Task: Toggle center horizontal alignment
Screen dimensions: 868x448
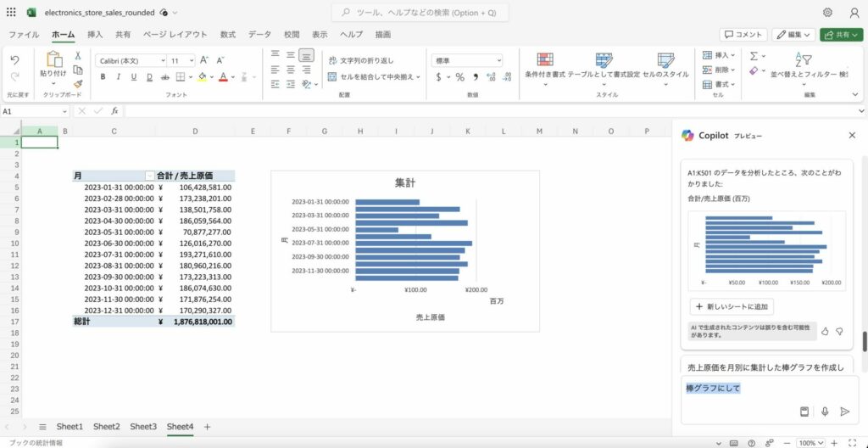Action: click(291, 70)
